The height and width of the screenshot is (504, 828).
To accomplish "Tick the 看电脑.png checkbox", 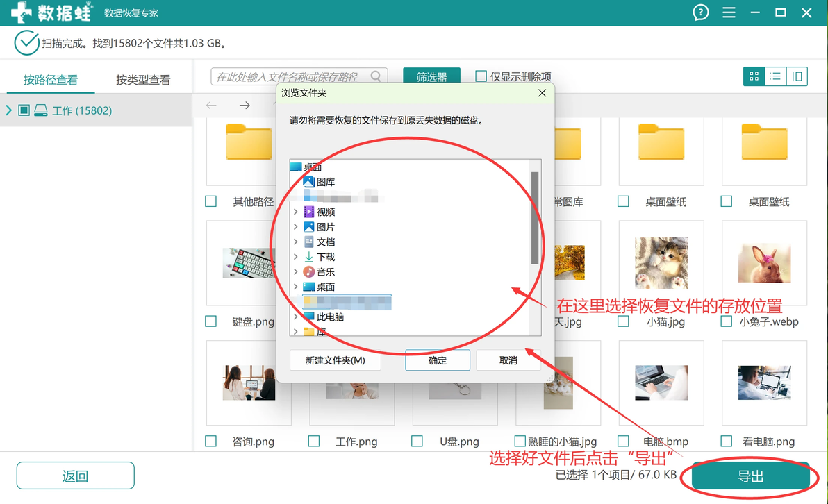I will [726, 442].
